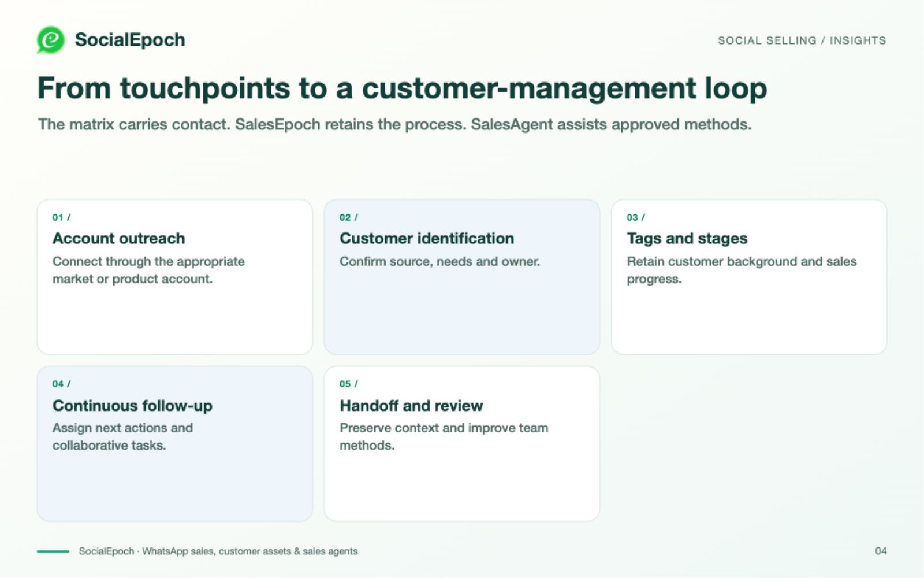Select the '03 /' step number

pyautogui.click(x=636, y=217)
